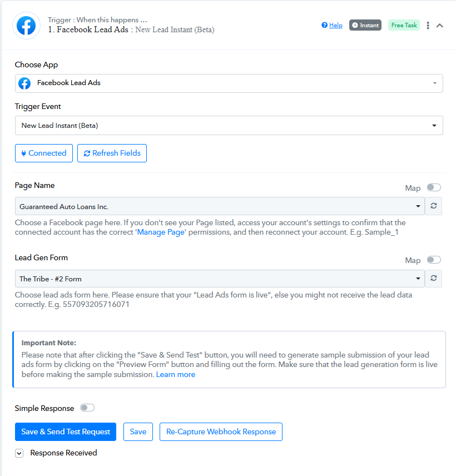Open the Page Name dropdown
456x476 pixels.
pyautogui.click(x=220, y=206)
